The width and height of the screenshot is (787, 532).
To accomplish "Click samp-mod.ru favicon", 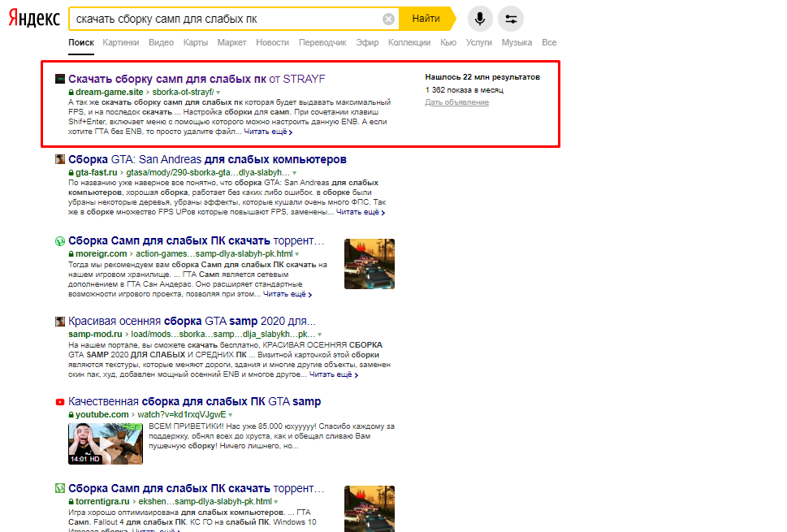I will pos(60,321).
